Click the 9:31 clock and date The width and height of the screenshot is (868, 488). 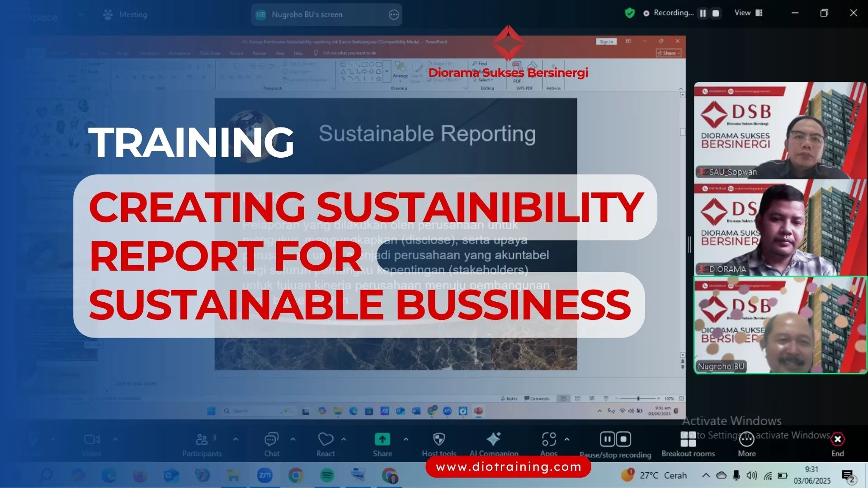coord(812,475)
